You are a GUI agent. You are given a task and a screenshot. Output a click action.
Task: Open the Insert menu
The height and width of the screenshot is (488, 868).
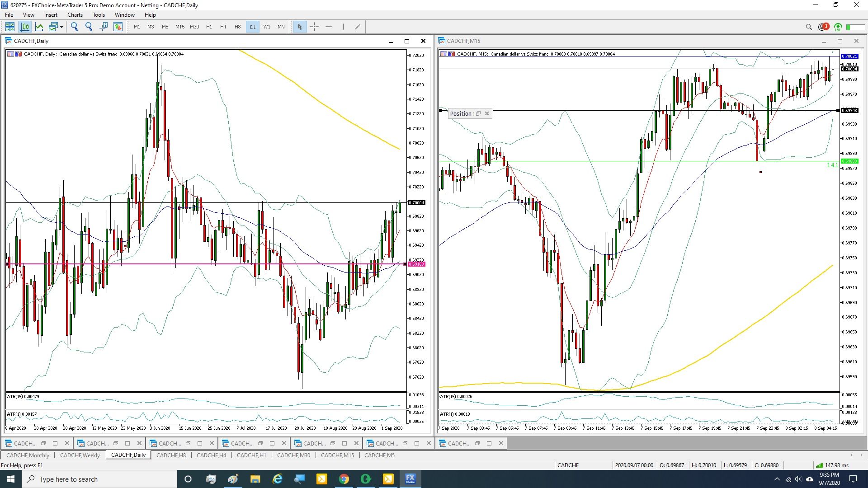[x=51, y=15]
